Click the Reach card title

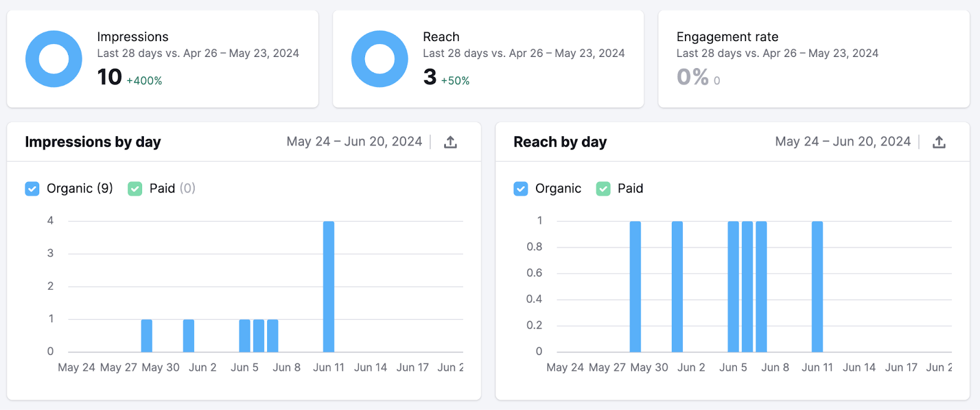click(x=441, y=37)
